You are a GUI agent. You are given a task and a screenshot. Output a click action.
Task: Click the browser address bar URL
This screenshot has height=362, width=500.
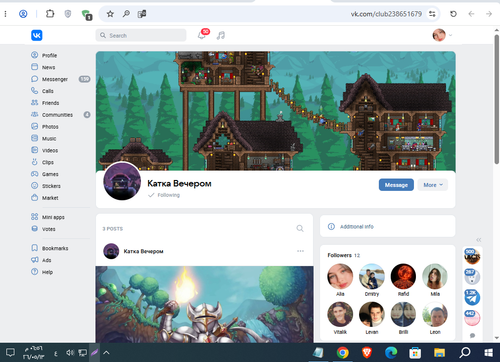[x=386, y=14]
